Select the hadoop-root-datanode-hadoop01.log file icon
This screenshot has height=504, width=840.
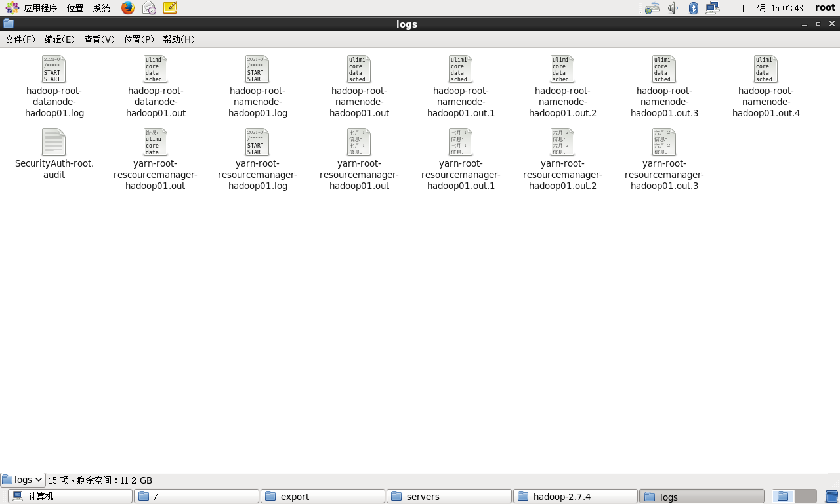(x=54, y=69)
